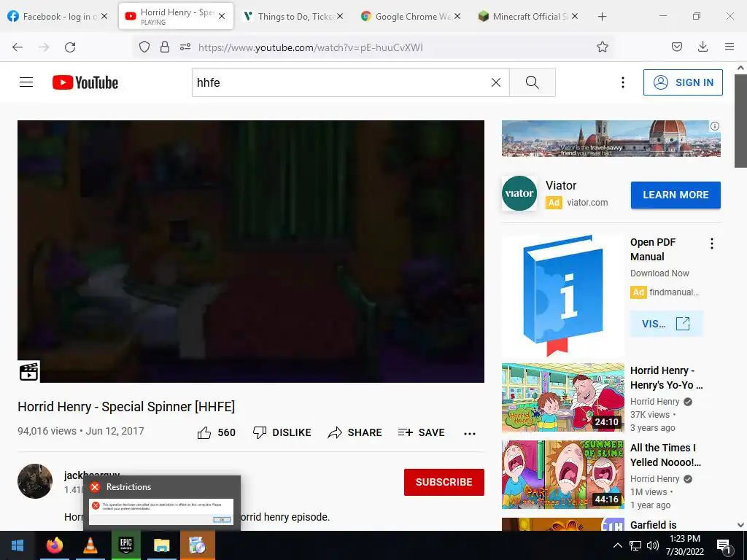This screenshot has width=747, height=560.
Task: Open the site permissions icon in the address bar
Action: [x=185, y=47]
